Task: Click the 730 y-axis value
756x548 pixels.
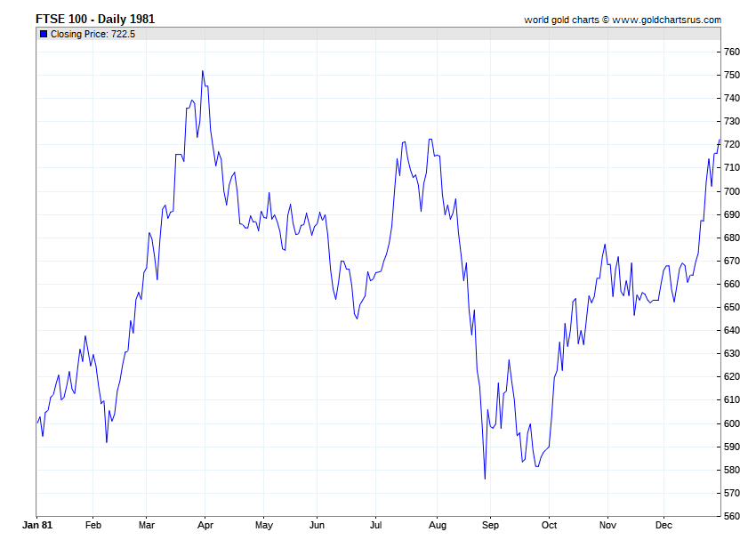Action: tap(732, 121)
